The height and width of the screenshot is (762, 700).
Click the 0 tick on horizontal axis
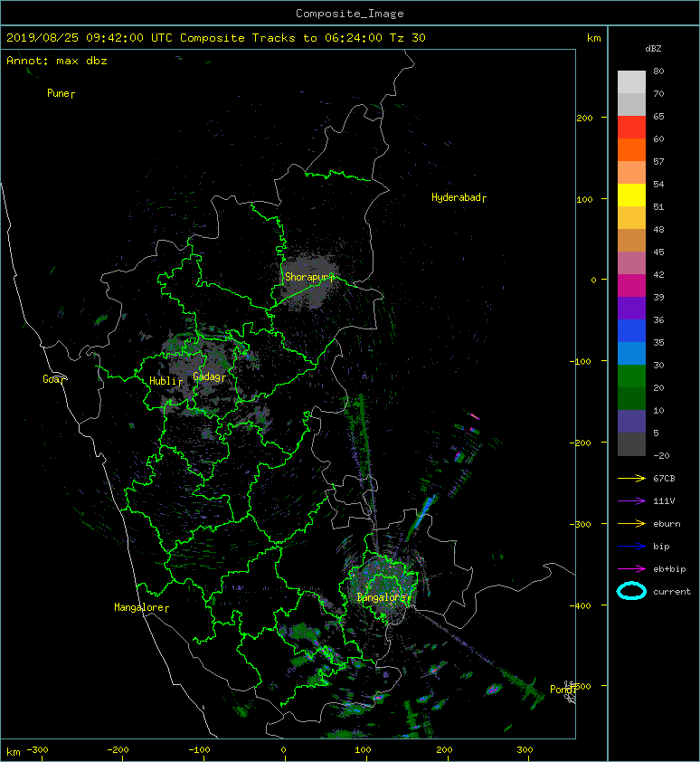click(x=284, y=750)
